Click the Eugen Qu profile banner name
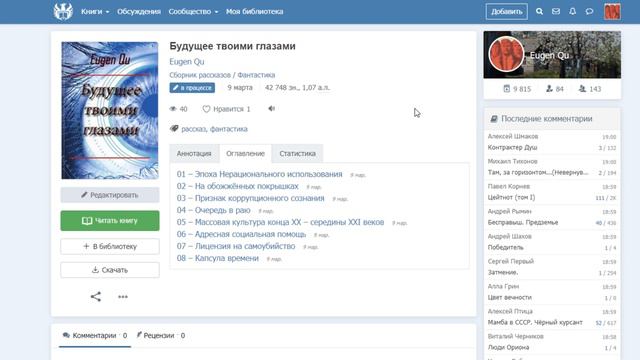 [x=549, y=56]
